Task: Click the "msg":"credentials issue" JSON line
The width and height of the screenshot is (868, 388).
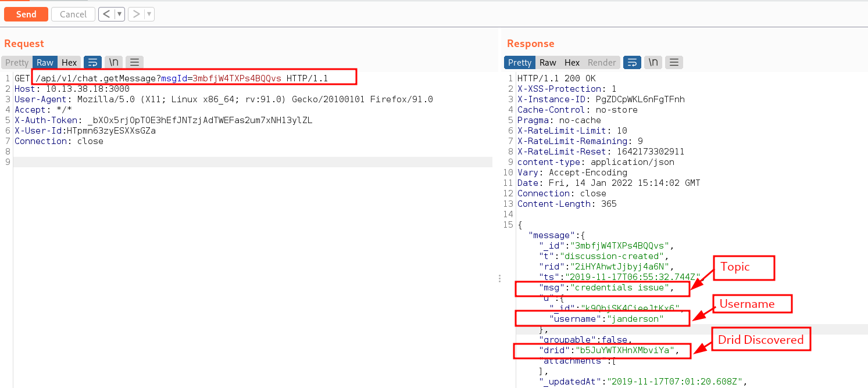Action: (x=606, y=288)
